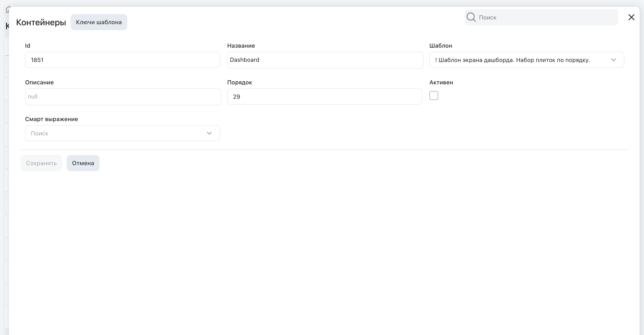
Task: Click the Порядок label
Action: click(239, 83)
